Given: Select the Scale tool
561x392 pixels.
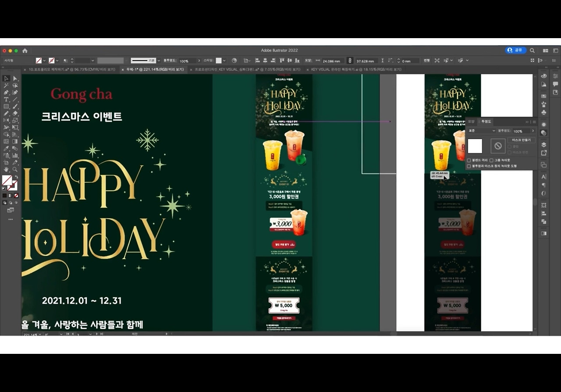Looking at the screenshot, I should 15,121.
